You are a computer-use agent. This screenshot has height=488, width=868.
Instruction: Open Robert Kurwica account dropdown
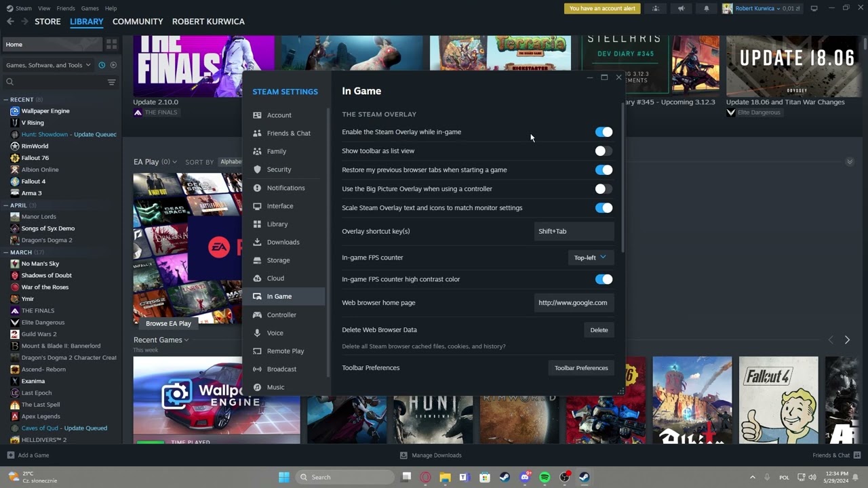tap(761, 8)
